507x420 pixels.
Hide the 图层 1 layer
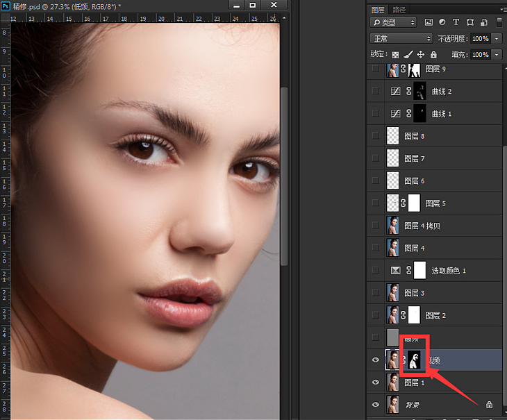pos(376,383)
